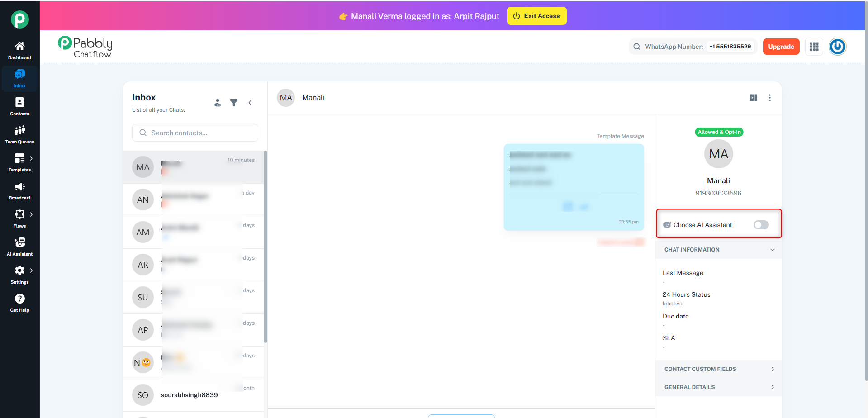Click the orange Upgrade button

pyautogui.click(x=781, y=47)
